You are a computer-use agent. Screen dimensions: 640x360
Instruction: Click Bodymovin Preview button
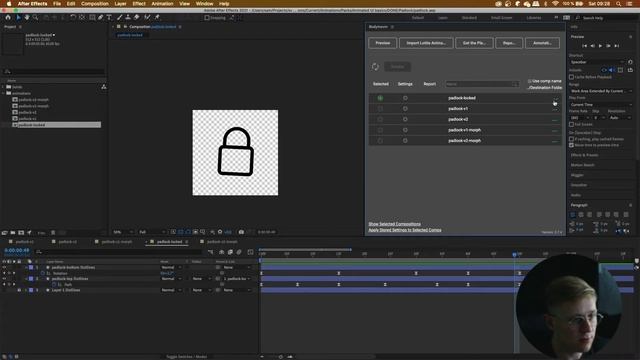pyautogui.click(x=382, y=43)
